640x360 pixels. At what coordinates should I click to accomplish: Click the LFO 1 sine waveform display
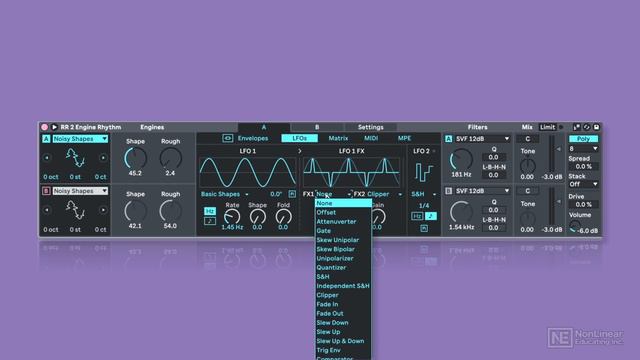tap(248, 172)
